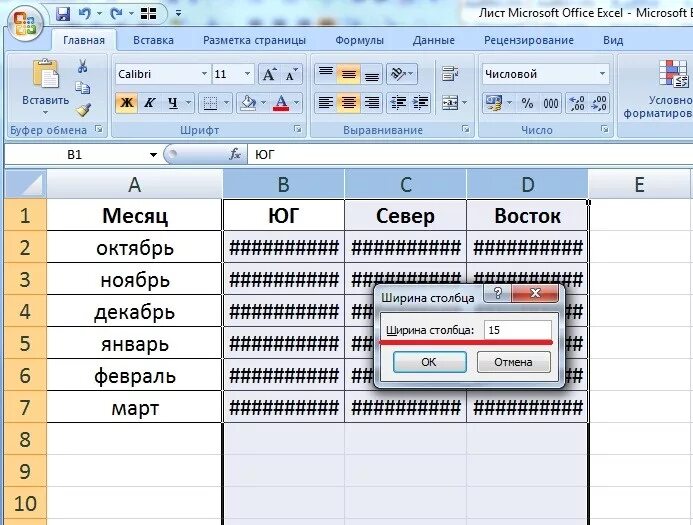Cancel the dialog with Отмена
Screen dimensions: 693x525
tap(514, 362)
